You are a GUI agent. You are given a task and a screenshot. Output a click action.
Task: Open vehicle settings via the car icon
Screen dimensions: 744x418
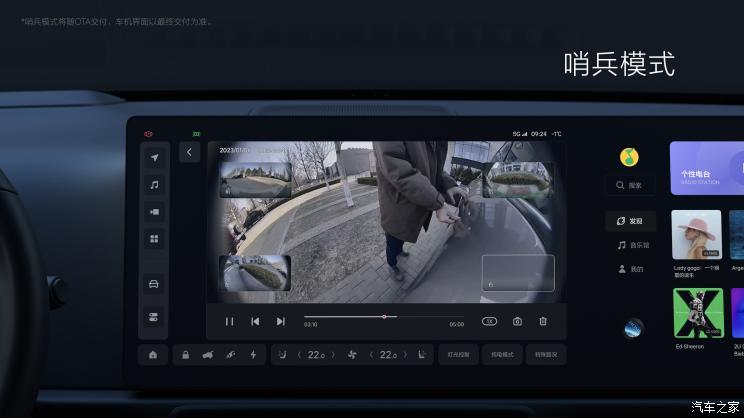(154, 284)
